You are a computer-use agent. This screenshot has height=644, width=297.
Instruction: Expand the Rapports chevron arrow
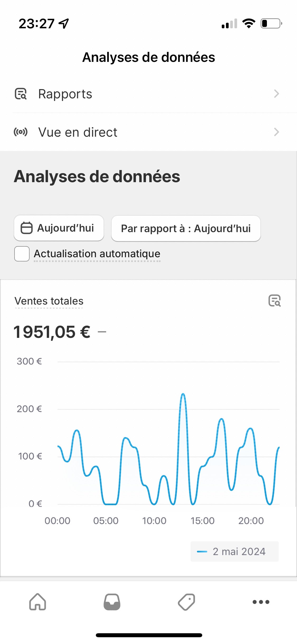(x=276, y=94)
